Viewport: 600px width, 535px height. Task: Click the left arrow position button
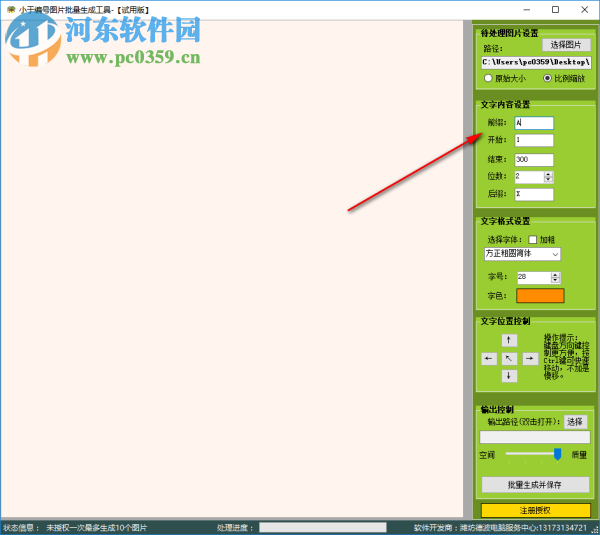coord(489,359)
